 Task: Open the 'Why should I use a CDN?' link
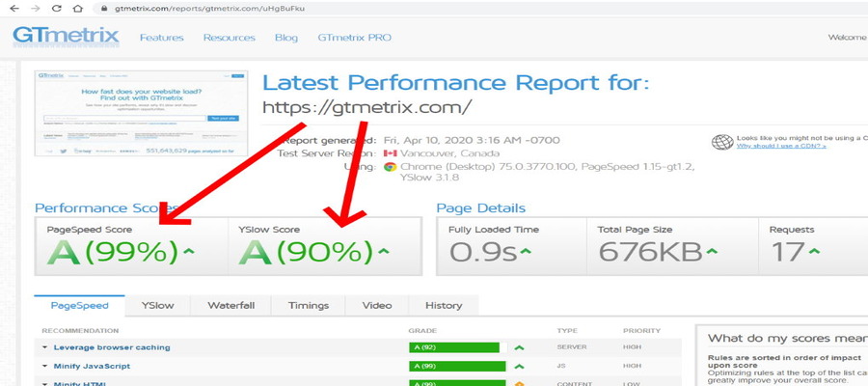click(781, 146)
